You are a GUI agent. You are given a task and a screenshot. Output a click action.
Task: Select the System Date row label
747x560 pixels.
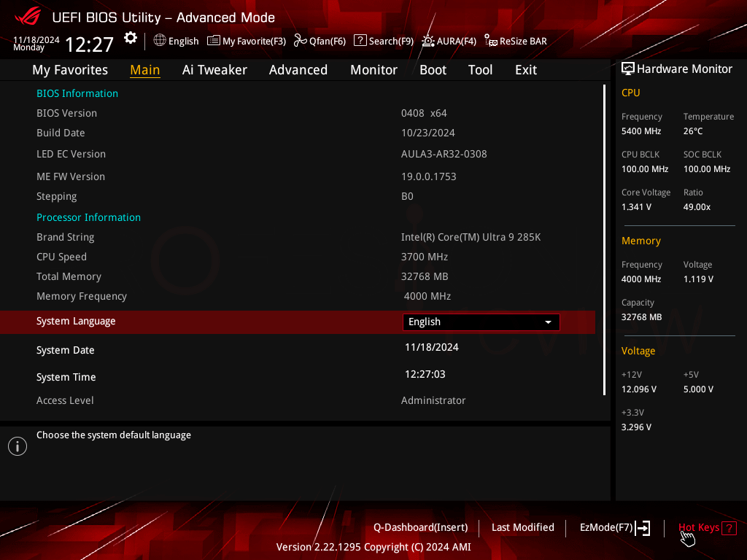click(65, 350)
